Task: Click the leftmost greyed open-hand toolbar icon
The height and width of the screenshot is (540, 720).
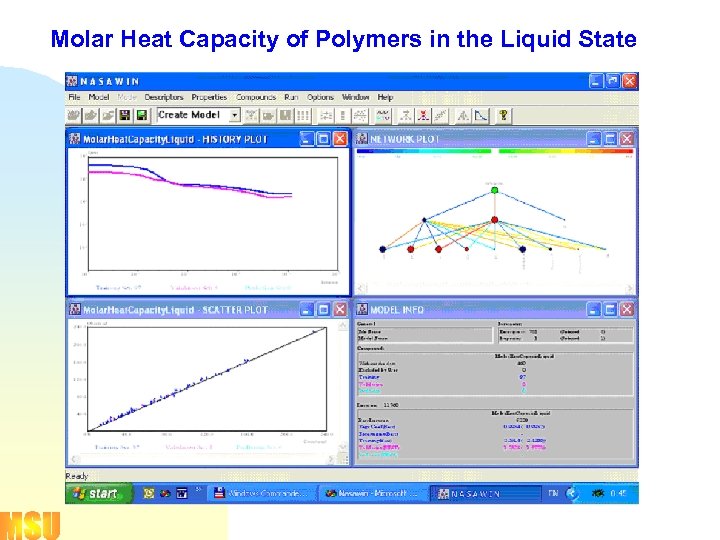Action: click(73, 115)
